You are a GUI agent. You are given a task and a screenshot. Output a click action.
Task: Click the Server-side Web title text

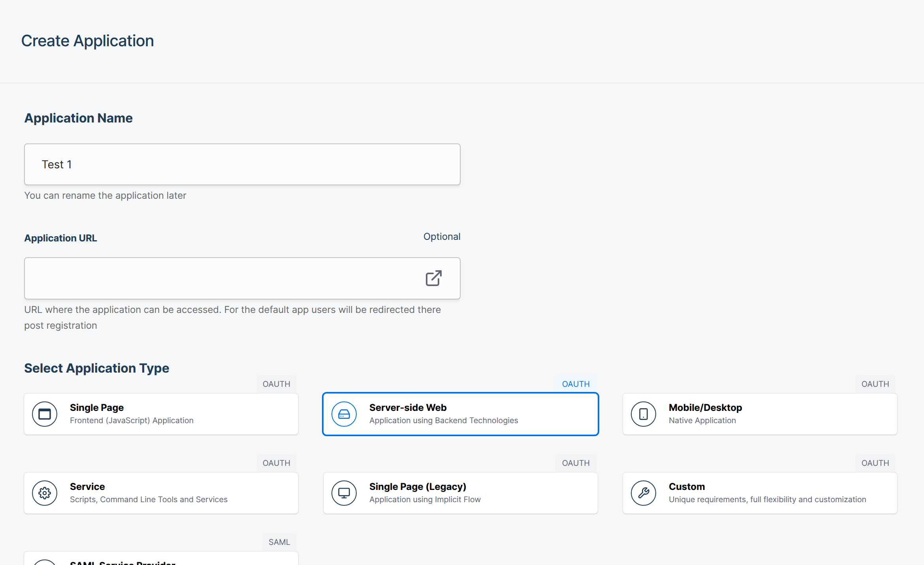[408, 407]
